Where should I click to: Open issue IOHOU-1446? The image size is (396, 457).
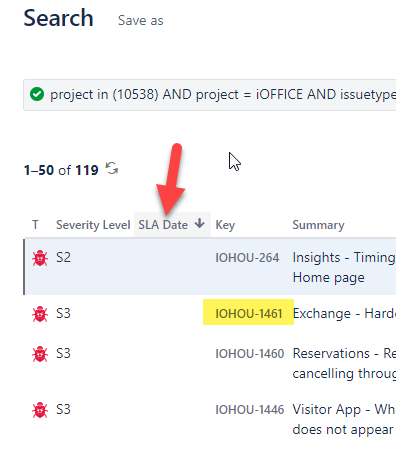250,410
